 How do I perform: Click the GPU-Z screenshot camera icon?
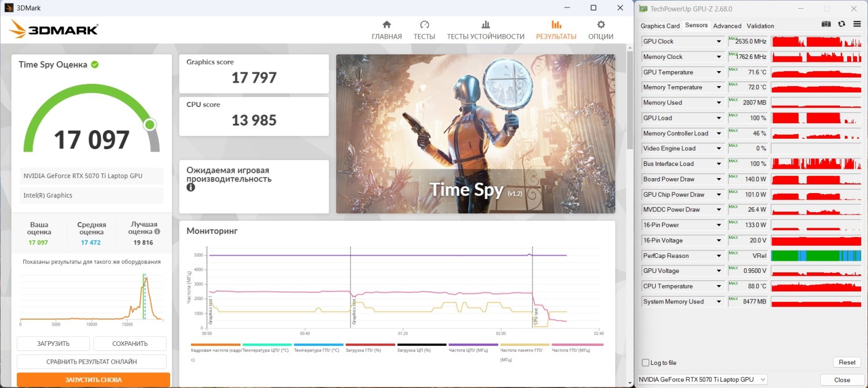click(x=826, y=24)
